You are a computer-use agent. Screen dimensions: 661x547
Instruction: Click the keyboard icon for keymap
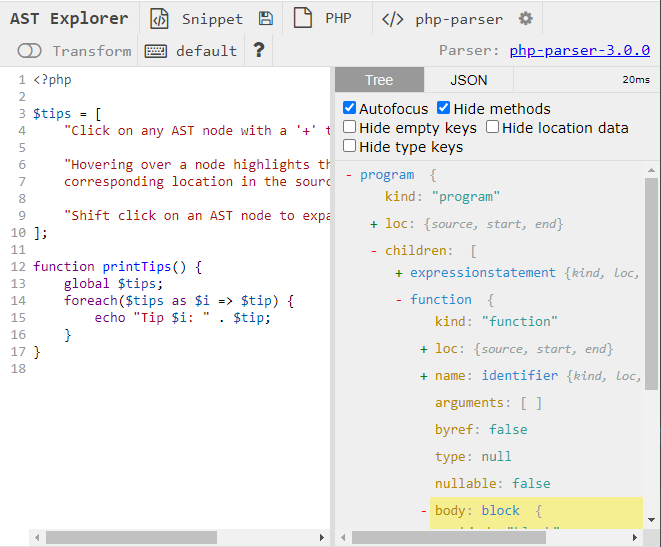[155, 51]
